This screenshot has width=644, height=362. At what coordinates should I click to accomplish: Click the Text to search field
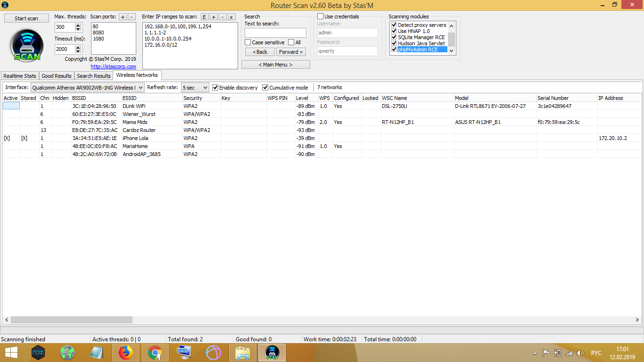coord(275,33)
